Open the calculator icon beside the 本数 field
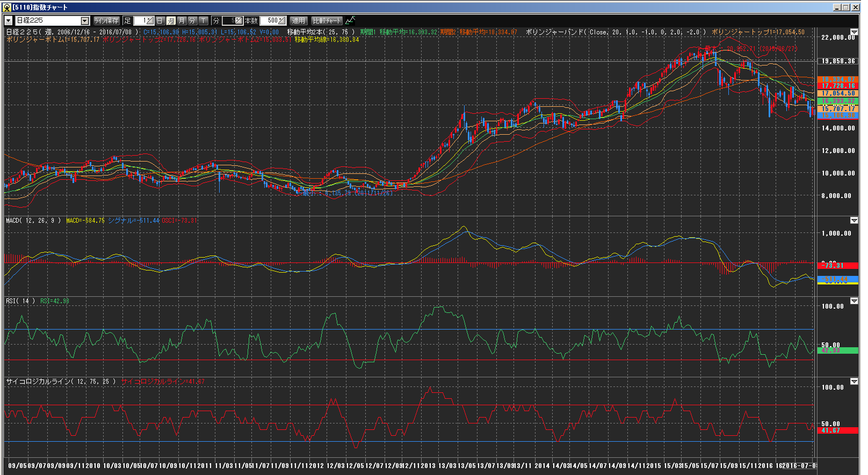The image size is (868, 475). (282, 21)
